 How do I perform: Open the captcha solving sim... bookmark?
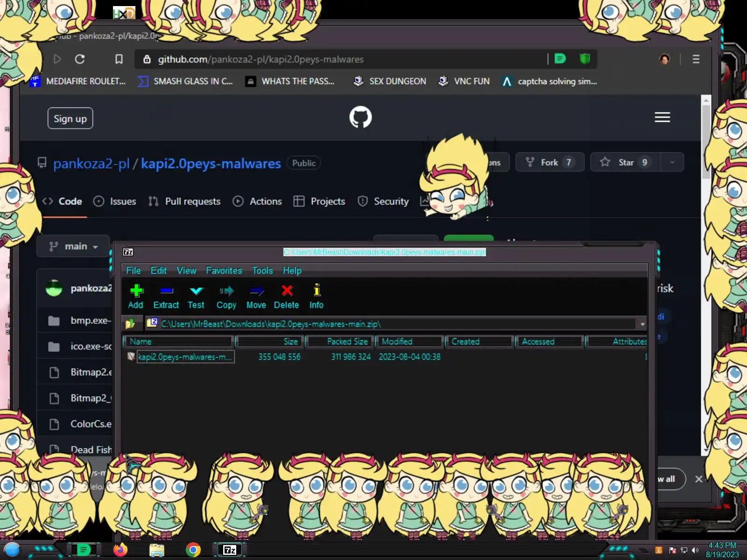click(550, 81)
